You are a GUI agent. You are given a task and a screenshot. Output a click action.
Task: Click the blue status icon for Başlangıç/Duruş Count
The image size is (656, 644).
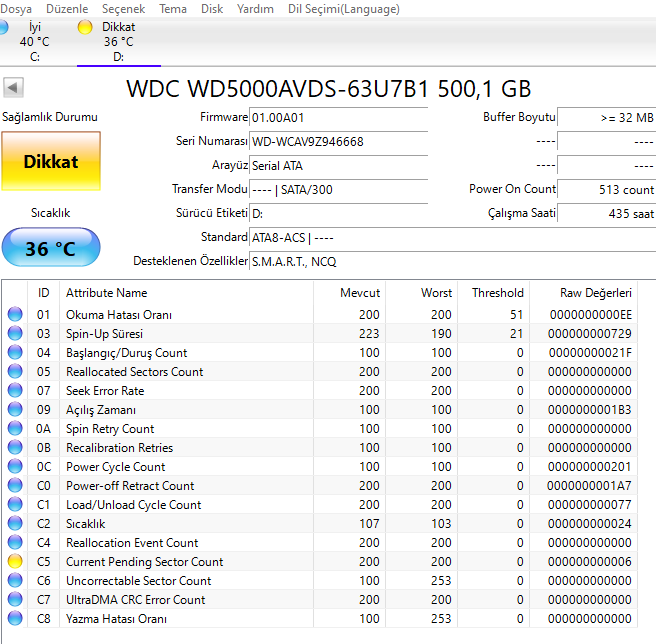(15, 352)
